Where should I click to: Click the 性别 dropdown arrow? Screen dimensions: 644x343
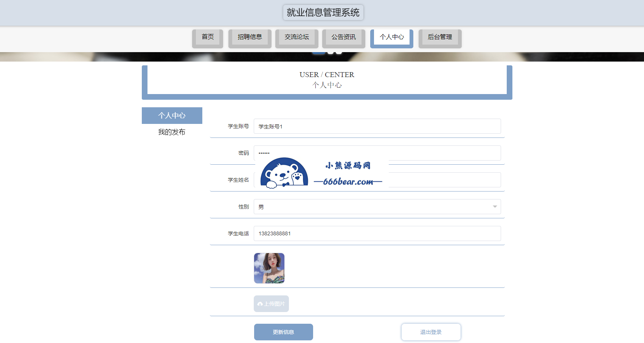coord(495,207)
